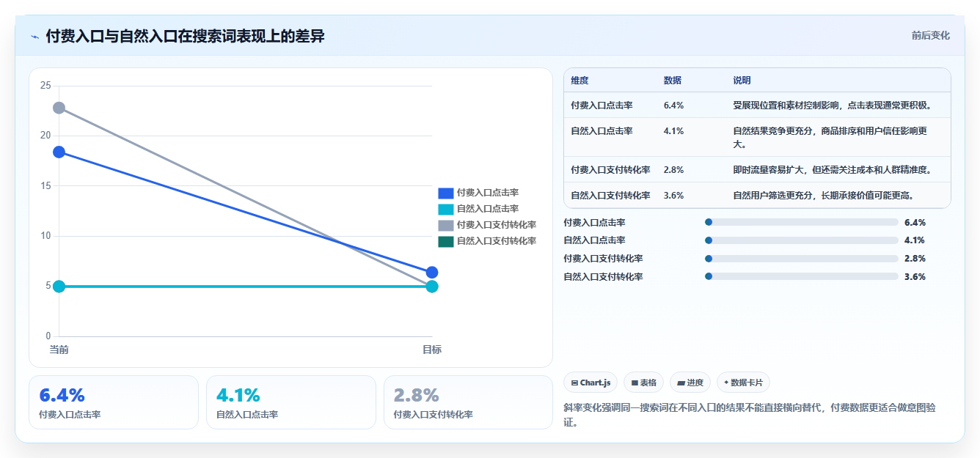This screenshot has width=980, height=458.
Task: Click the 6.4% value after the progress bar
Action: coord(915,222)
